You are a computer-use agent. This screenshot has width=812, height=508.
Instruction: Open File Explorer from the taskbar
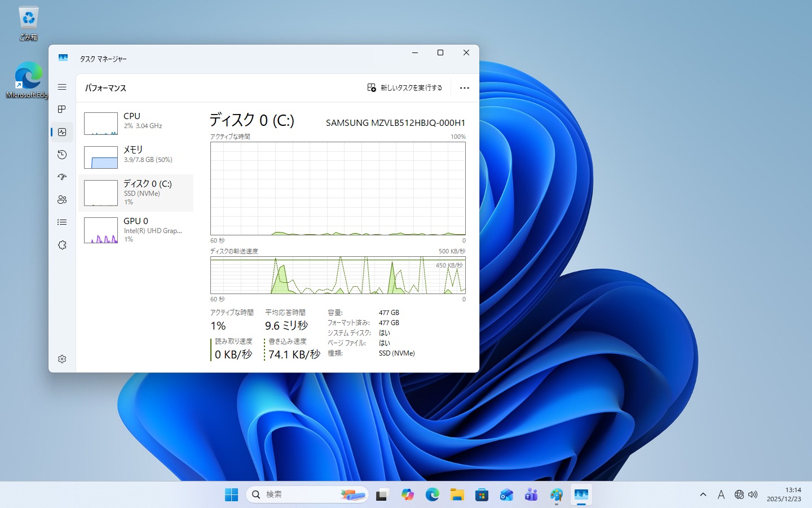click(x=457, y=494)
